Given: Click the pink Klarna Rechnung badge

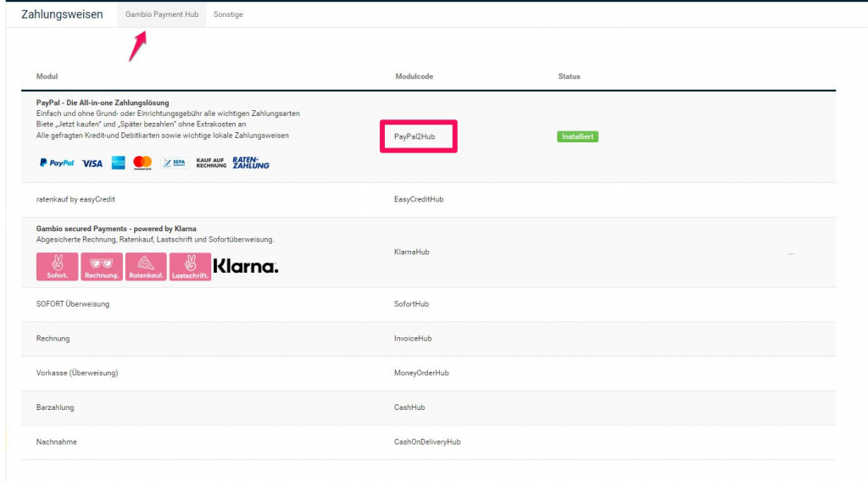Looking at the screenshot, I should click(102, 267).
